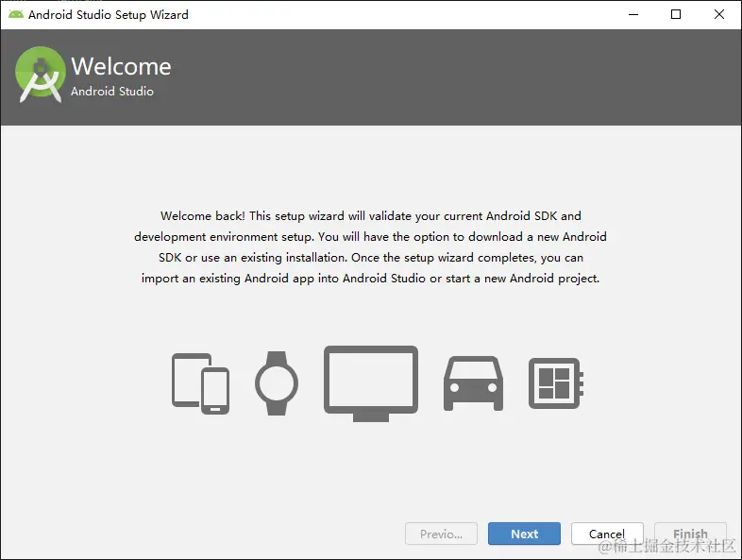Click the phone and tablet icon
Screen dimensions: 742x560
[x=201, y=383]
